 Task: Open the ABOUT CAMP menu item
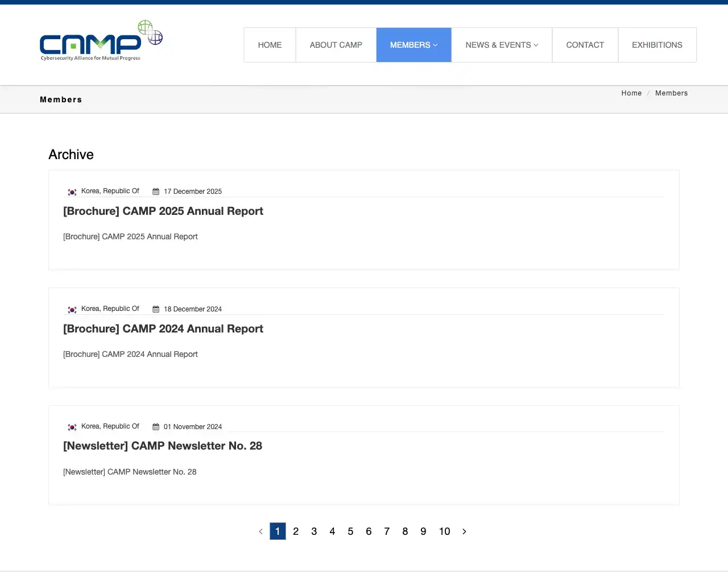pyautogui.click(x=336, y=45)
